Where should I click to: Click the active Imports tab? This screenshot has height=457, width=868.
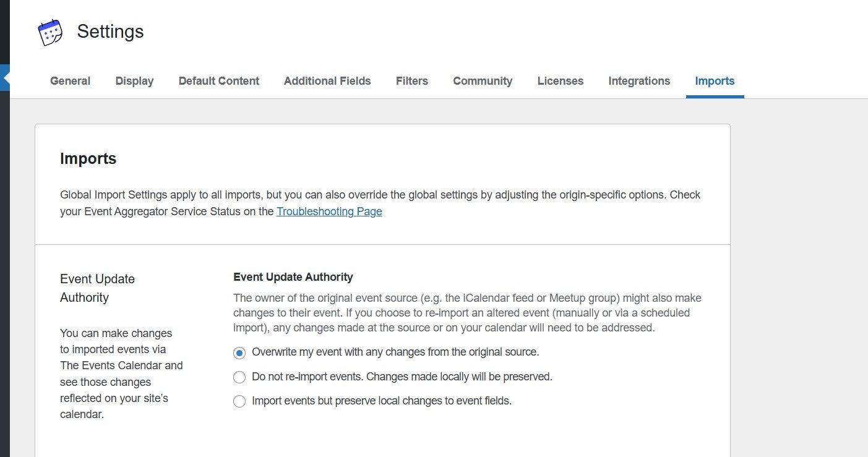tap(715, 81)
